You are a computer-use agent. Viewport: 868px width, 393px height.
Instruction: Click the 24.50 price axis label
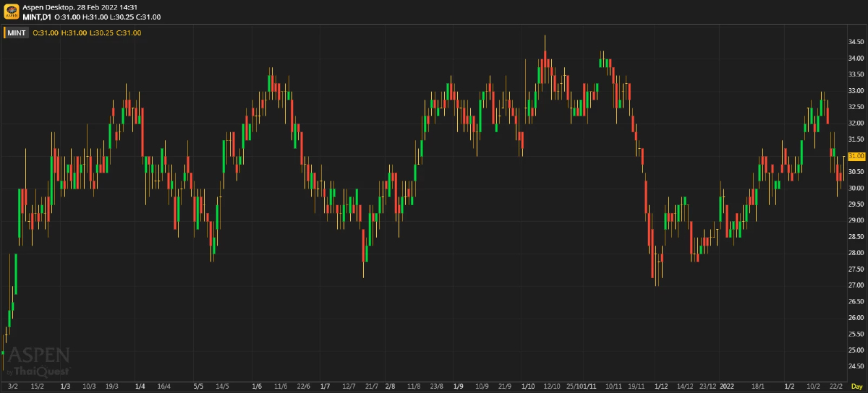click(856, 366)
